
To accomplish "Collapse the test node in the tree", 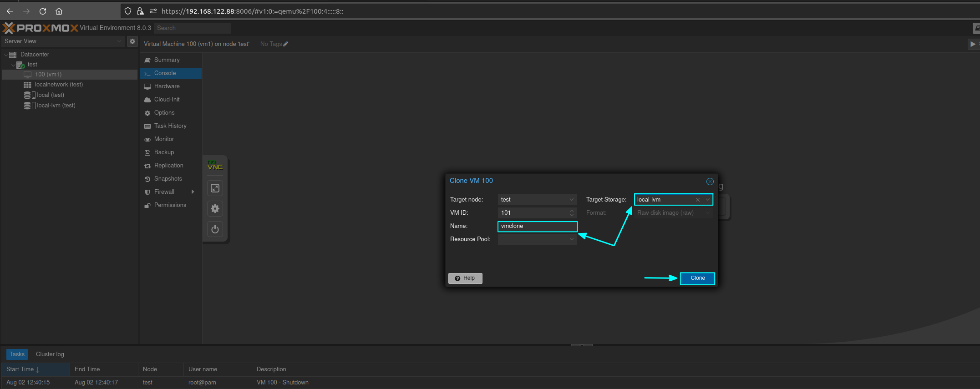I will point(13,65).
